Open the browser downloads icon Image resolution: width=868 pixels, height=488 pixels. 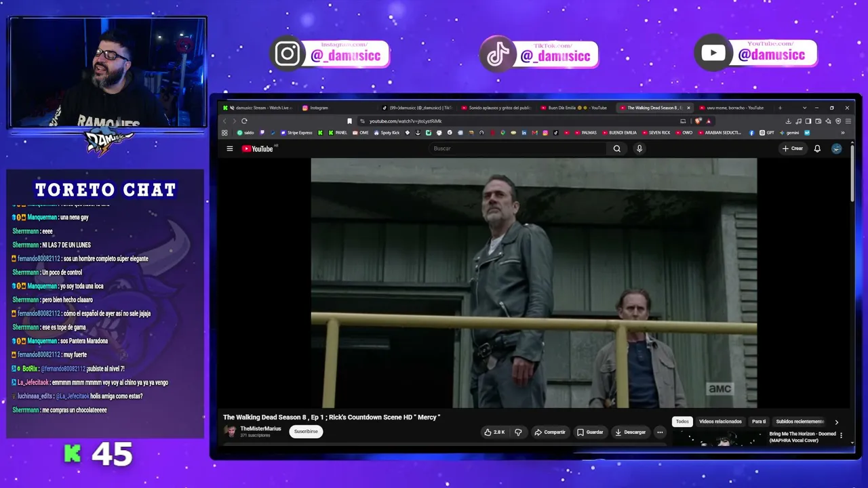click(x=788, y=121)
